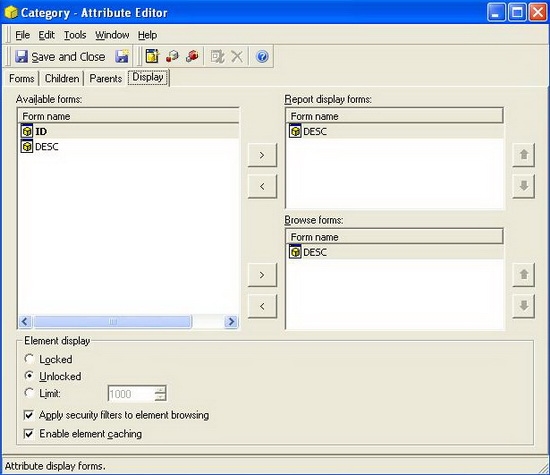Open the Tools menu
This screenshot has height=475, width=550.
click(75, 35)
